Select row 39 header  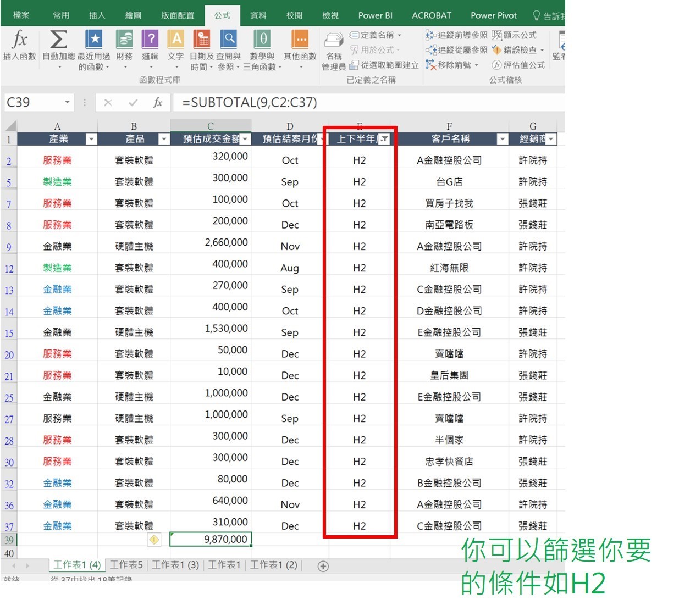pos(9,540)
